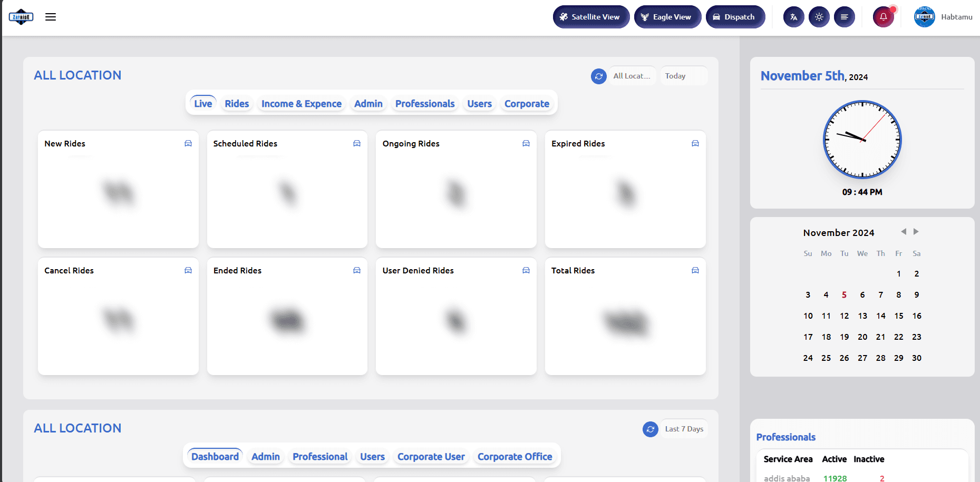Image resolution: width=980 pixels, height=482 pixels.
Task: Switch to Income & Expence tab
Action: coord(302,104)
